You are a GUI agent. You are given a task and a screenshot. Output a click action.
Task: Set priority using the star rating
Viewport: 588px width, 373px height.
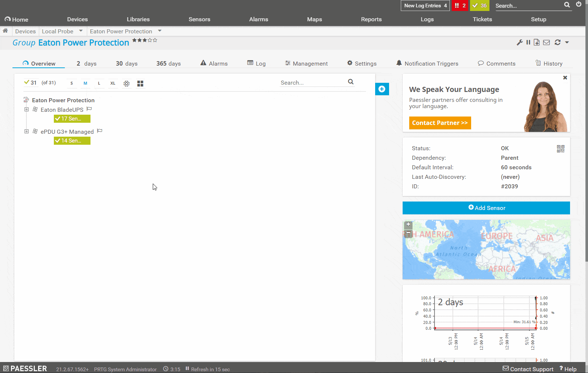(x=145, y=40)
